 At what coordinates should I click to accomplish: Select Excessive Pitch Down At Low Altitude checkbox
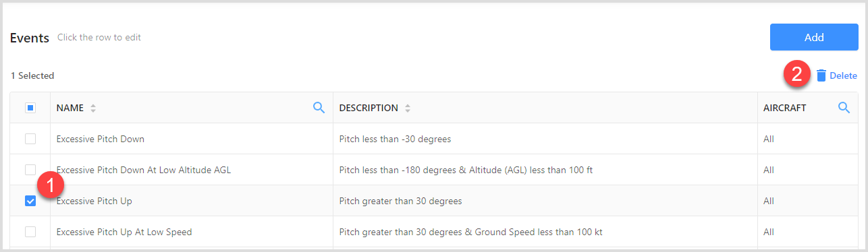pyautogui.click(x=30, y=170)
